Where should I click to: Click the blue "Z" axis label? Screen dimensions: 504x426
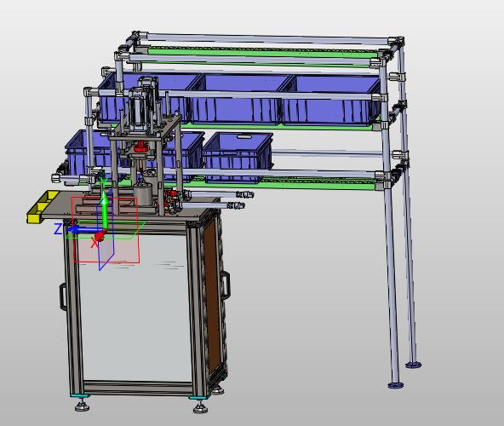58,229
